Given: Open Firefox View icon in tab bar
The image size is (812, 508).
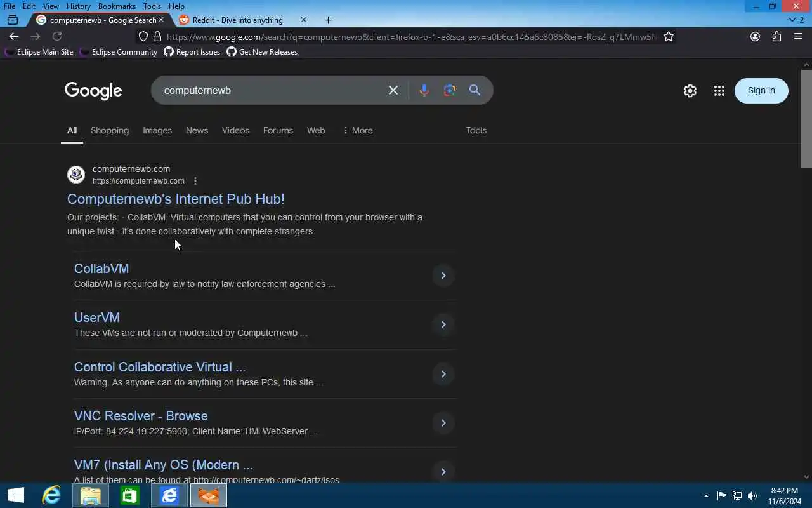Looking at the screenshot, I should click(x=12, y=20).
